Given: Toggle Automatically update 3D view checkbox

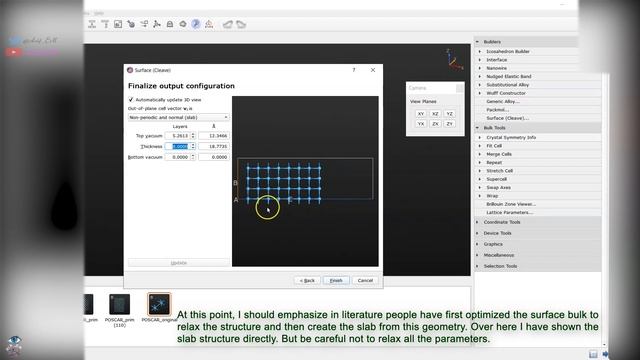Looking at the screenshot, I should [131, 100].
